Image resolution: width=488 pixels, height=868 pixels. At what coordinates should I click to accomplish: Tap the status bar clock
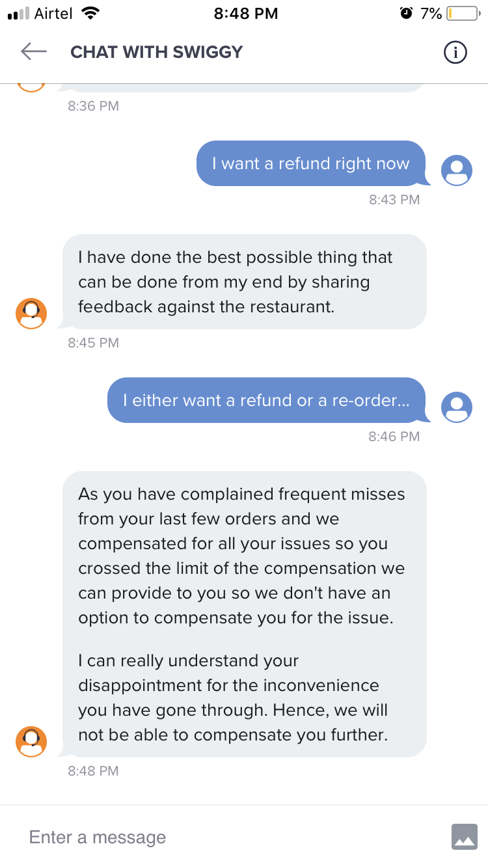coord(246,14)
